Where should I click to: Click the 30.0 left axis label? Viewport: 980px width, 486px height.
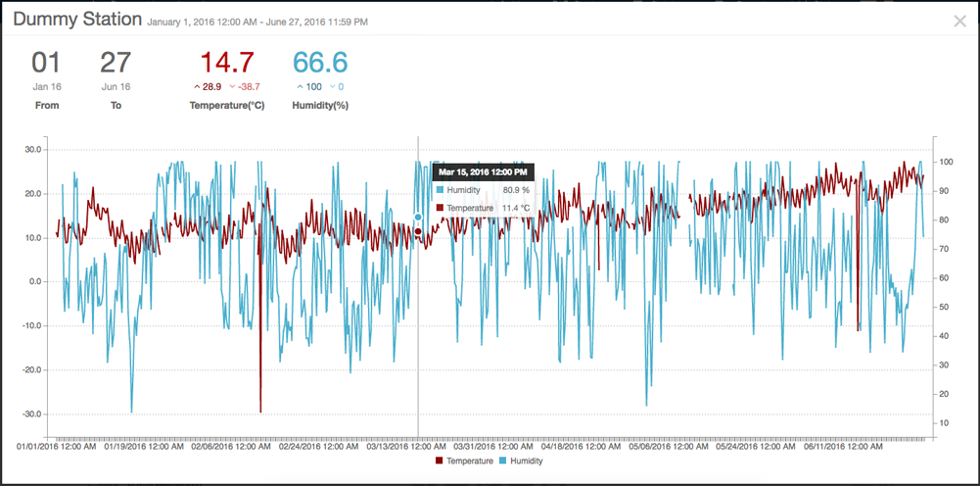(32, 150)
